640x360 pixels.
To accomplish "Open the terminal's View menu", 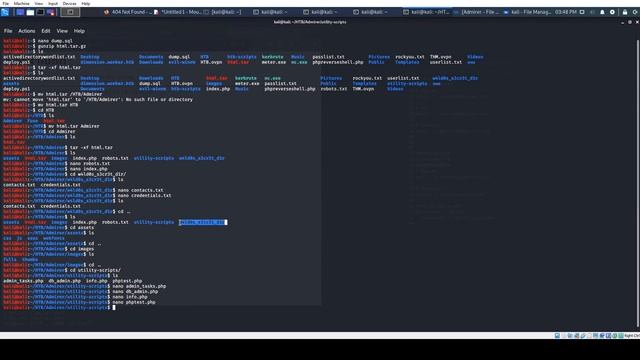I will tap(62, 31).
